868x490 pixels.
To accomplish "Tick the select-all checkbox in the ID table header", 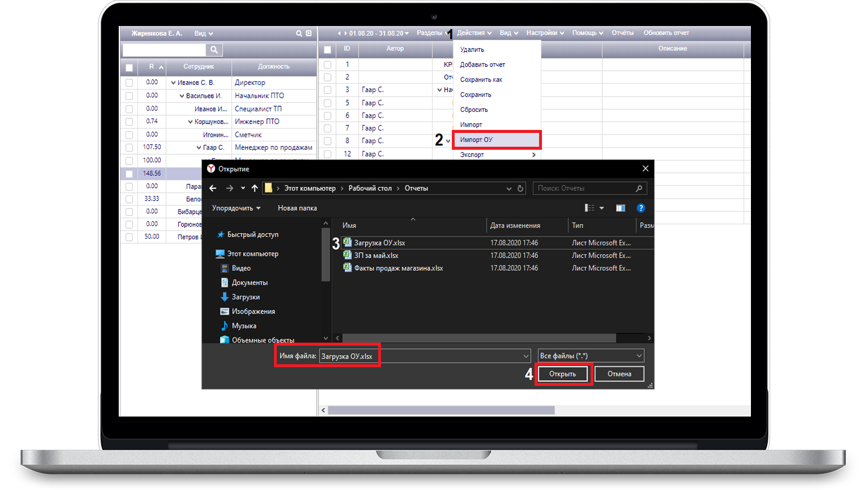I will (327, 49).
